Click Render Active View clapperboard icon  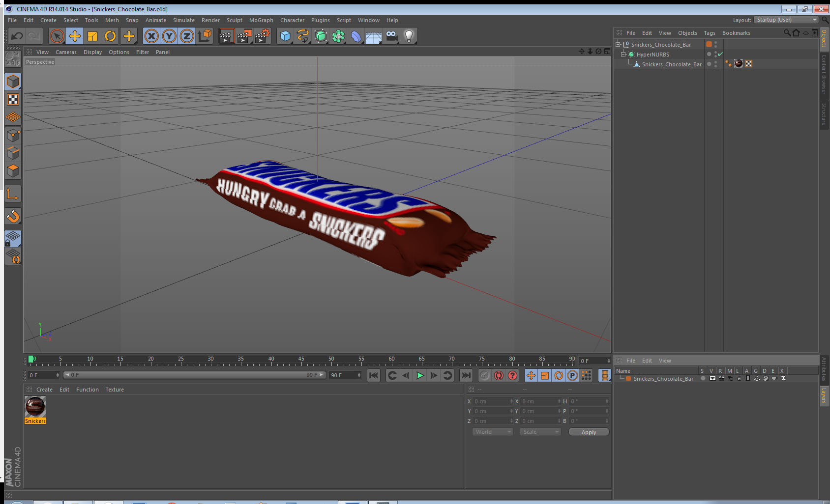[x=226, y=36]
